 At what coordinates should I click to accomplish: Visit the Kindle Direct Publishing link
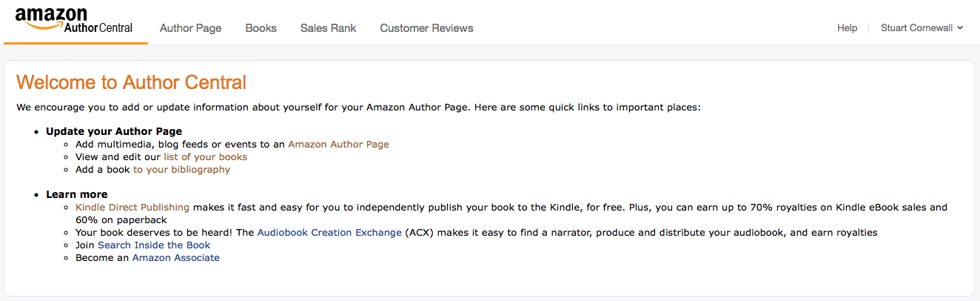coord(132,208)
